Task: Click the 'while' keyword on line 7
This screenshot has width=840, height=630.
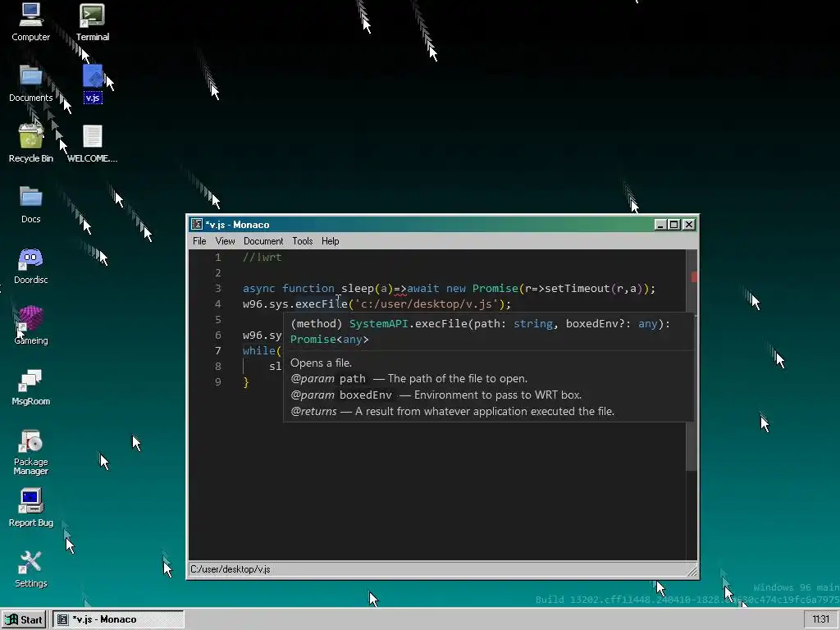Action: coord(258,350)
